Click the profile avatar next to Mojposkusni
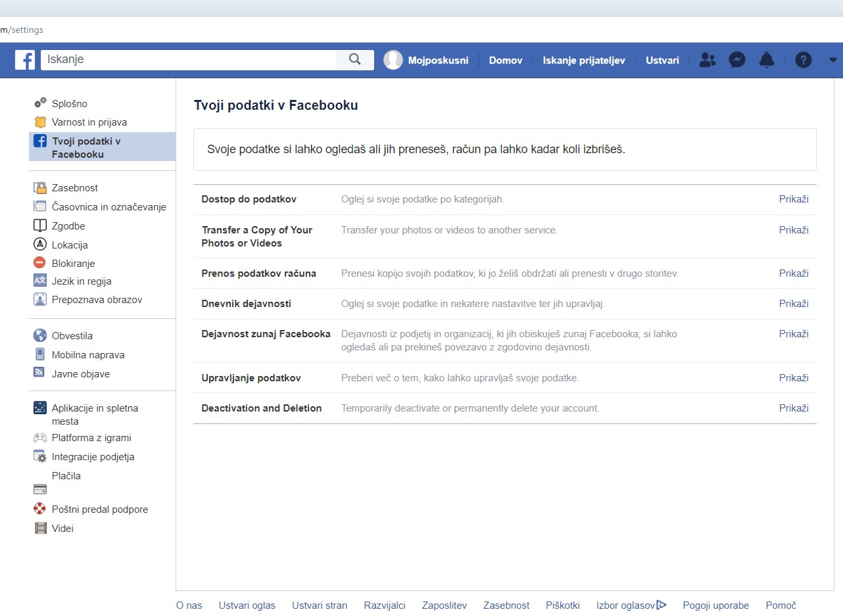This screenshot has height=616, width=843. click(393, 60)
